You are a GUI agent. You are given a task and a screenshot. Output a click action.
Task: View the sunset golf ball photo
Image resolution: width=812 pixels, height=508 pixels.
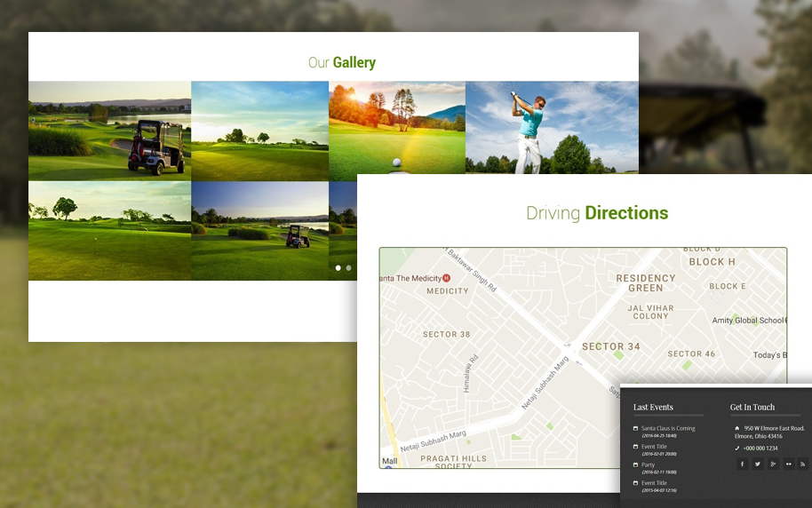click(x=396, y=131)
